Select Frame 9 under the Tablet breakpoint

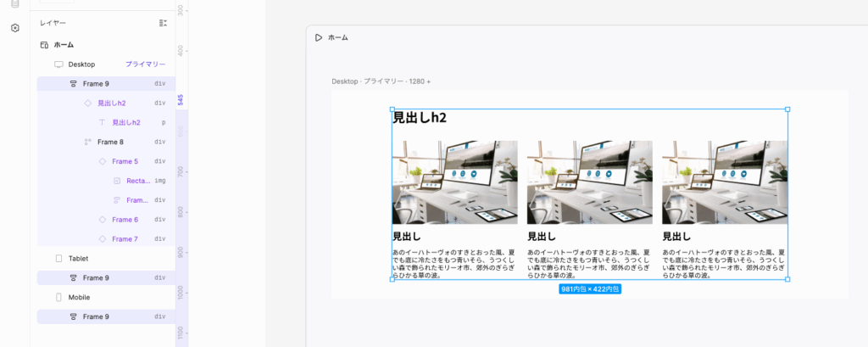96,277
